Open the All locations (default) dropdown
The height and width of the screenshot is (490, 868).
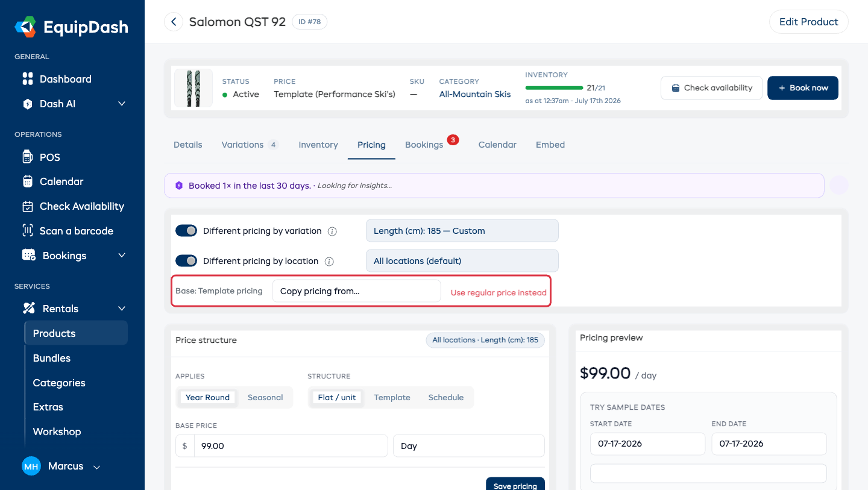click(x=462, y=261)
